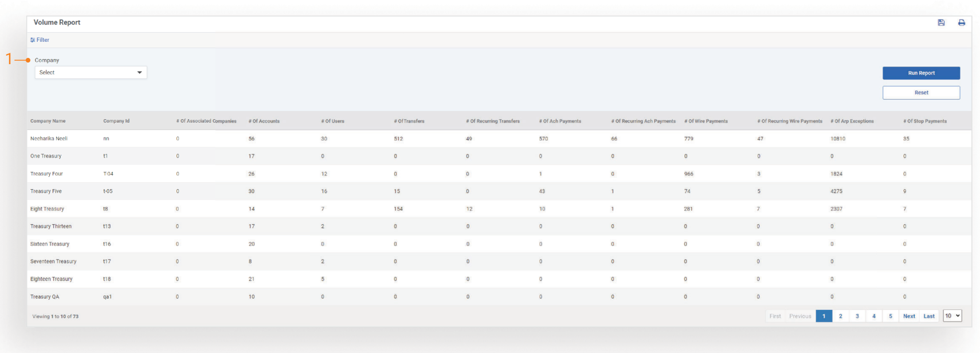This screenshot has width=980, height=353.
Task: Open the rows-per-page dropdown
Action: click(x=952, y=316)
